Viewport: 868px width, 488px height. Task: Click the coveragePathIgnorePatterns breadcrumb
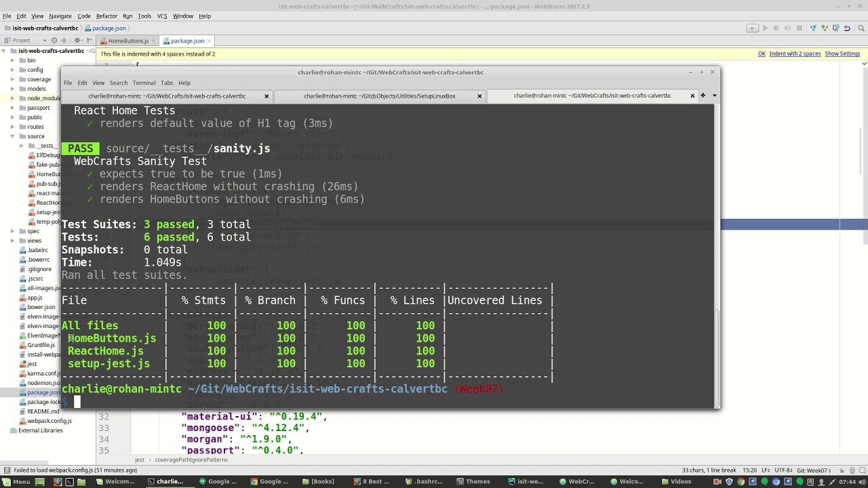pyautogui.click(x=191, y=460)
